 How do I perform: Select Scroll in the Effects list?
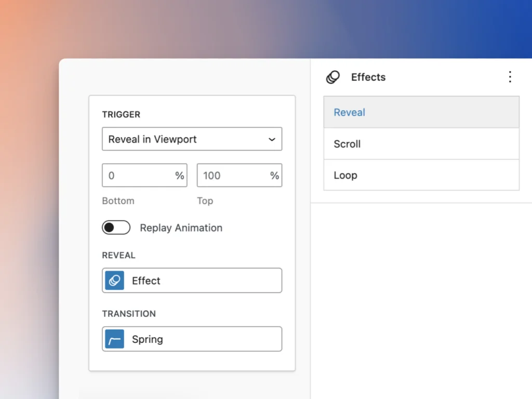click(421, 144)
